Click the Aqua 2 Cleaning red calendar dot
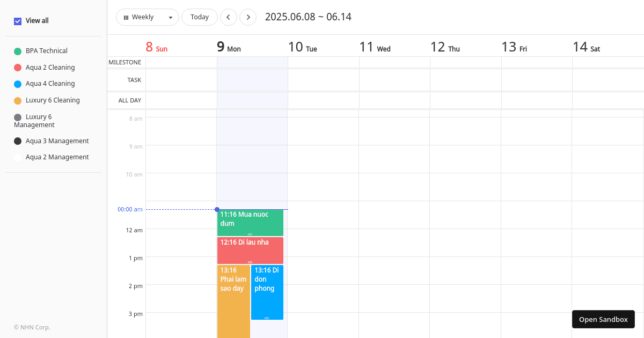 coord(17,67)
